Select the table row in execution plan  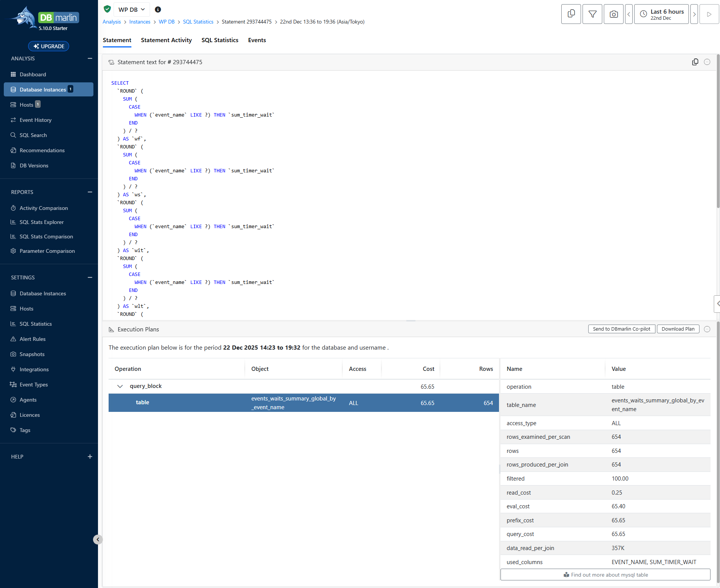point(303,403)
